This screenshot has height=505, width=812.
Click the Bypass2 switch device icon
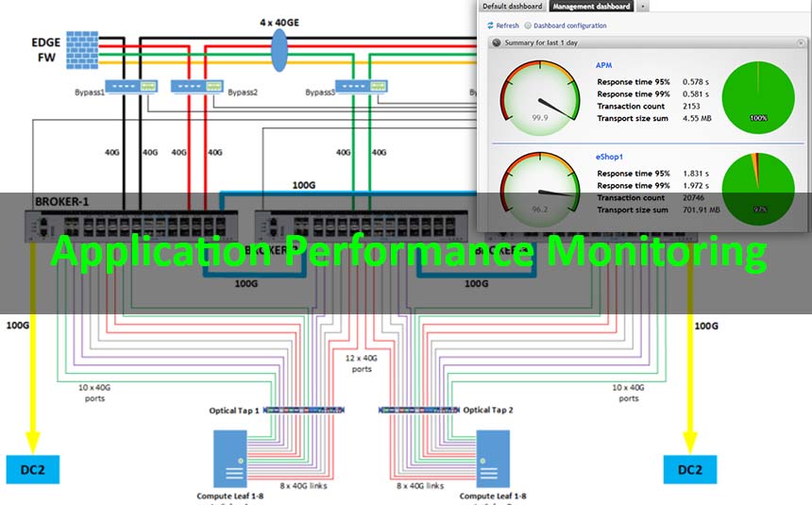point(197,86)
